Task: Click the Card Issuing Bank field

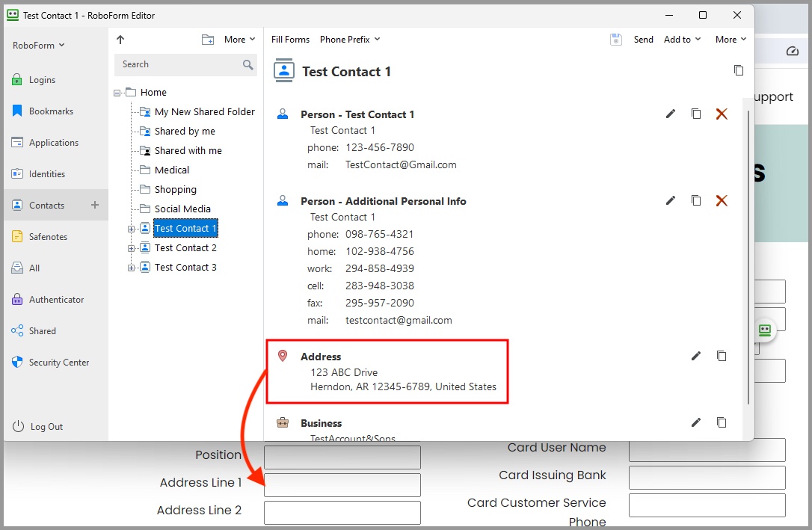Action: click(x=707, y=478)
